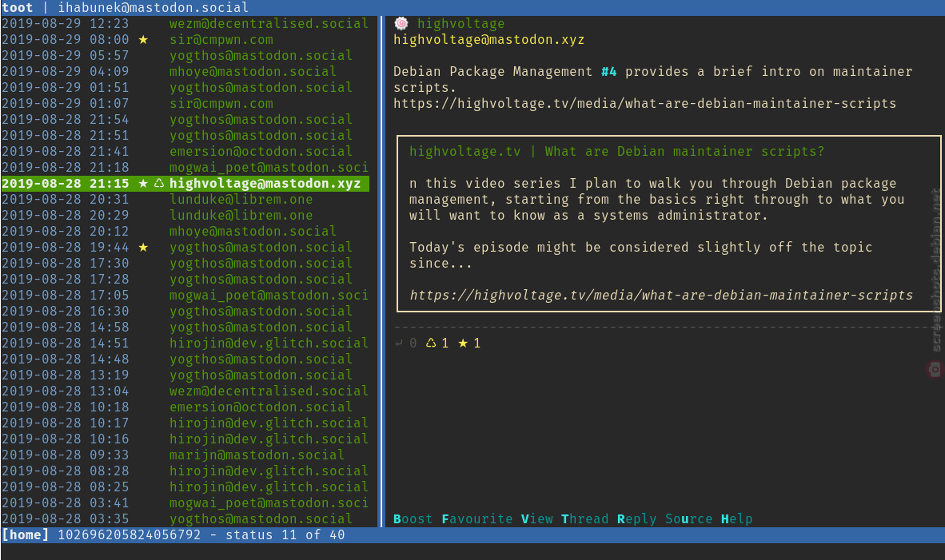Choose Favourite command in bottom bar
This screenshot has height=560, width=945.
(476, 519)
